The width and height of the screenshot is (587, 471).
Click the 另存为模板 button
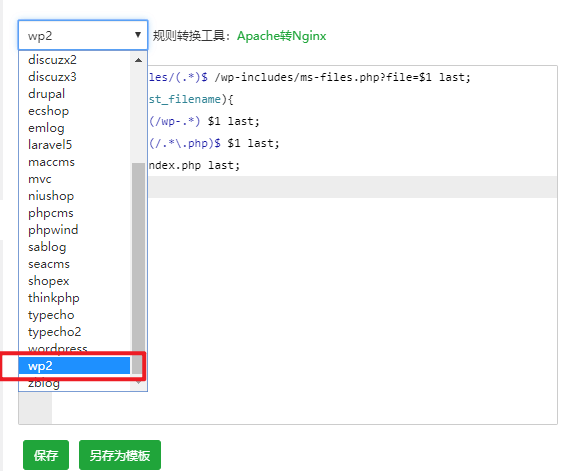point(120,455)
